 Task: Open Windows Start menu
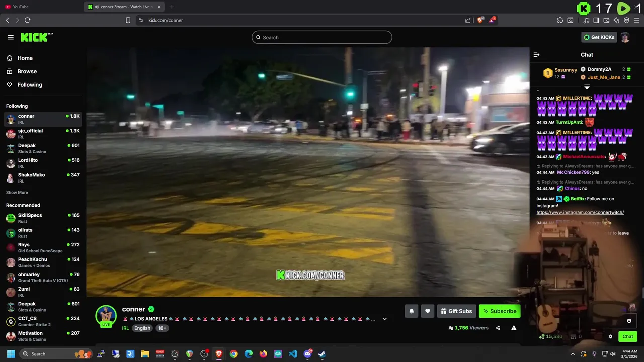pos(11,354)
